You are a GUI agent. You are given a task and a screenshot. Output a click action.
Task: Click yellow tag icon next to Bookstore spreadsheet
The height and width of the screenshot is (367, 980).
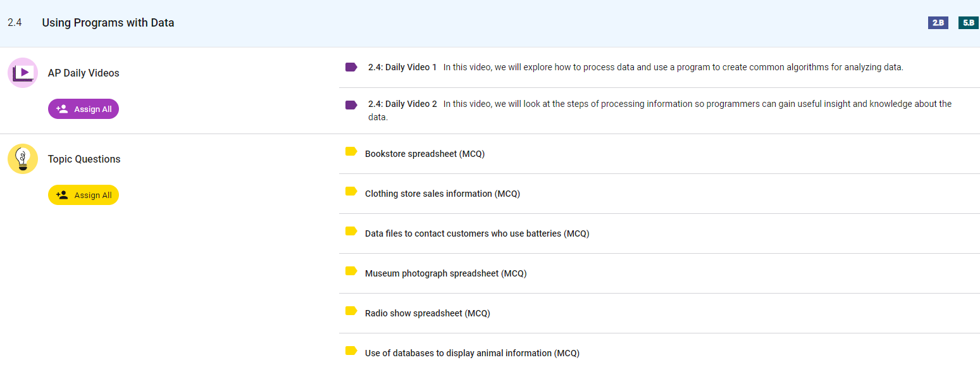(x=351, y=152)
